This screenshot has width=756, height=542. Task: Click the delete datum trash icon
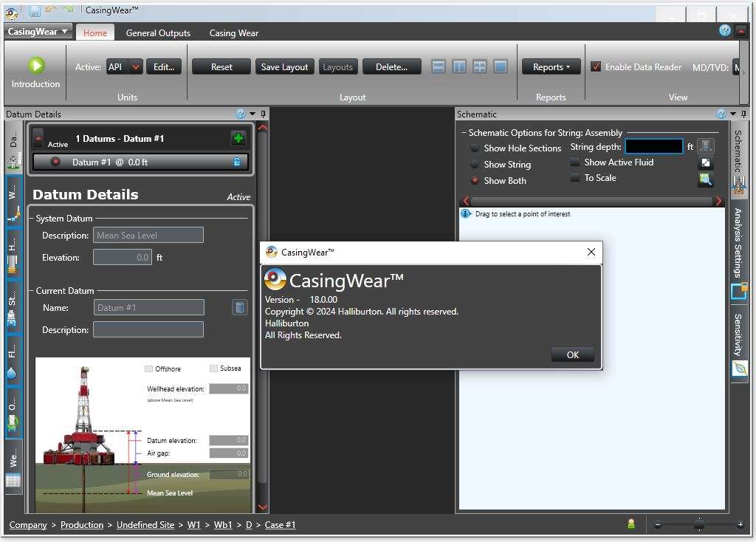[240, 307]
